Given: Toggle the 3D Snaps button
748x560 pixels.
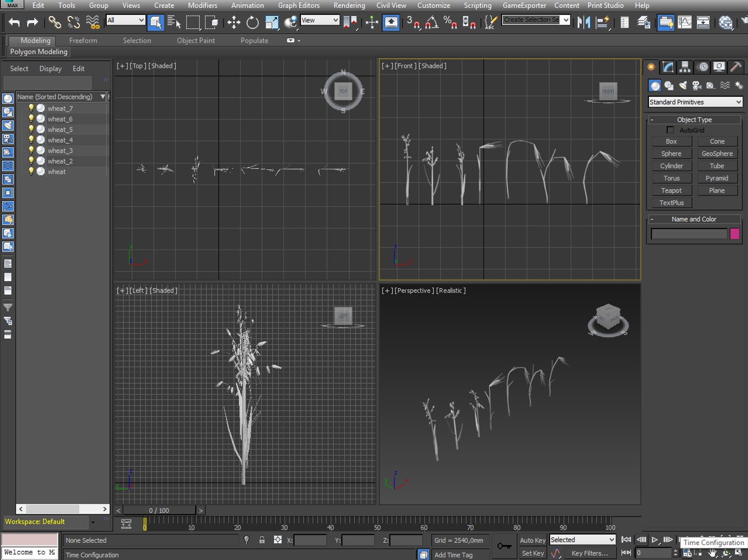Looking at the screenshot, I should [413, 22].
